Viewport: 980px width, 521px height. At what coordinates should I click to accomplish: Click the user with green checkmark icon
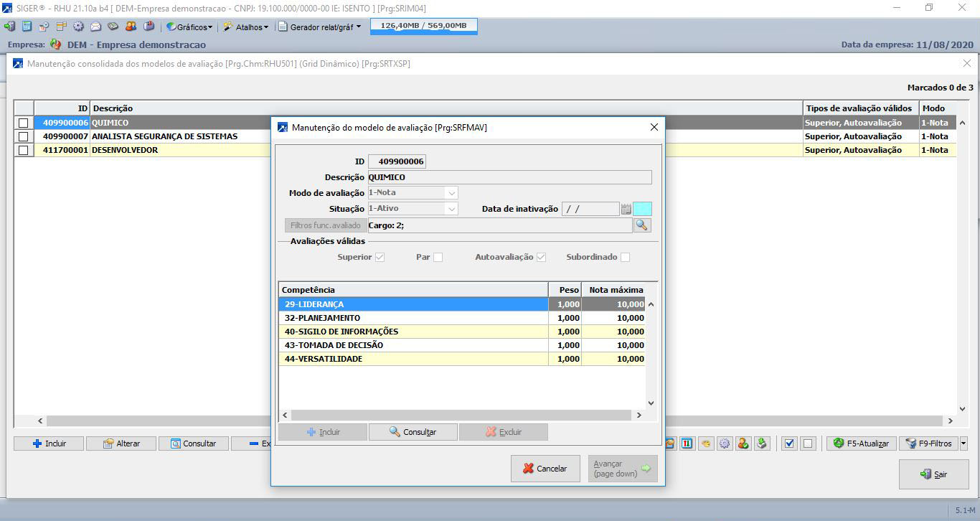743,443
